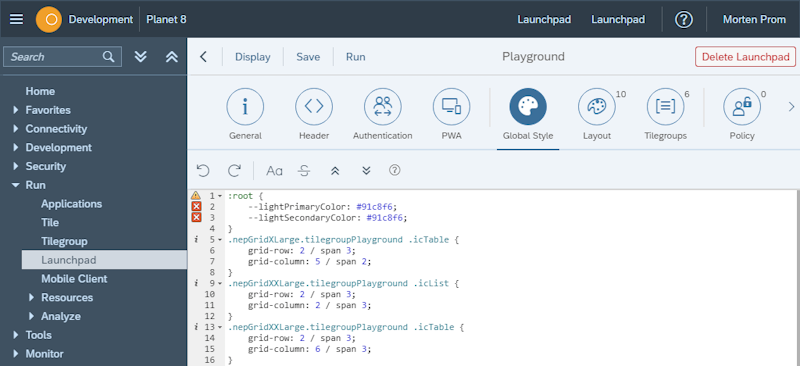Expand the Analyze tree node
Viewport: 800px width, 366px height.
pos(32,316)
